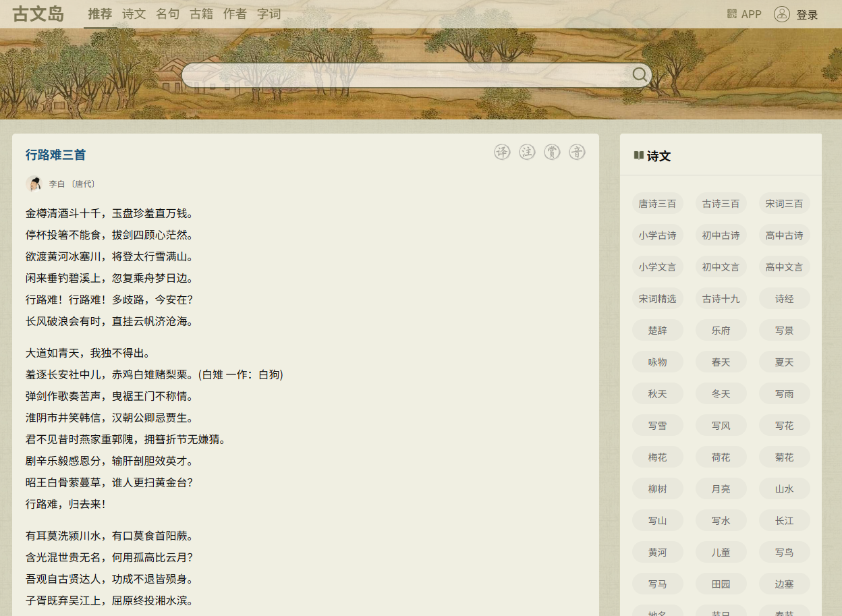Select the 高中古诗 tag

785,235
